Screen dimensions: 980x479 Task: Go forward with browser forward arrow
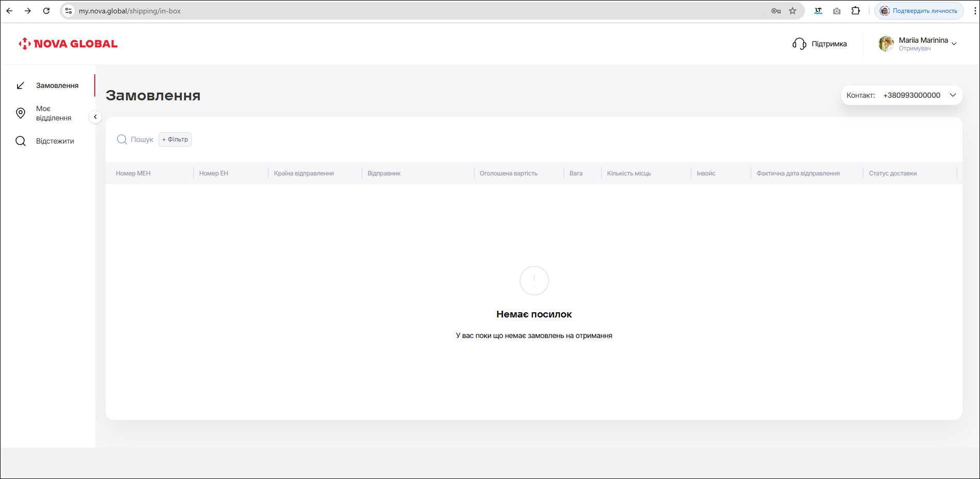point(28,11)
